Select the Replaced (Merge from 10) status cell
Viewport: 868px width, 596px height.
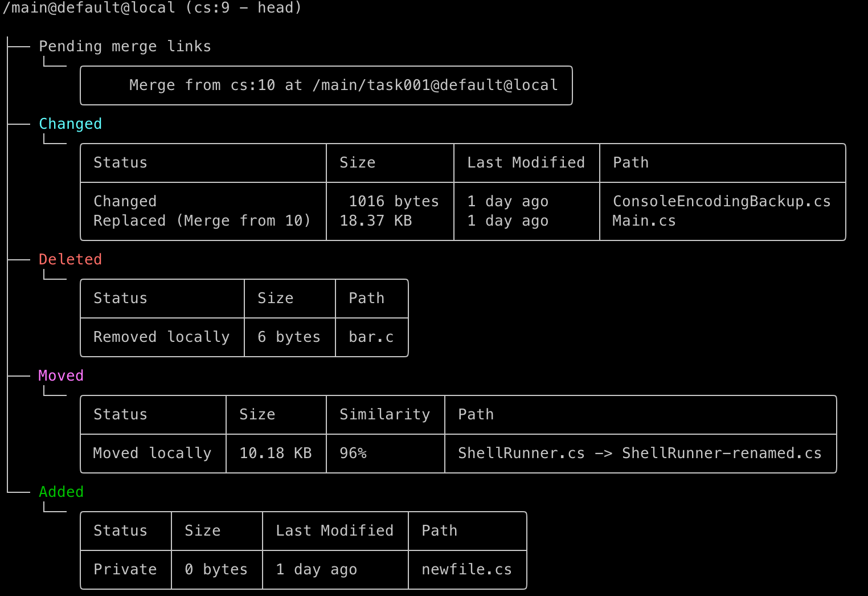coord(200,221)
